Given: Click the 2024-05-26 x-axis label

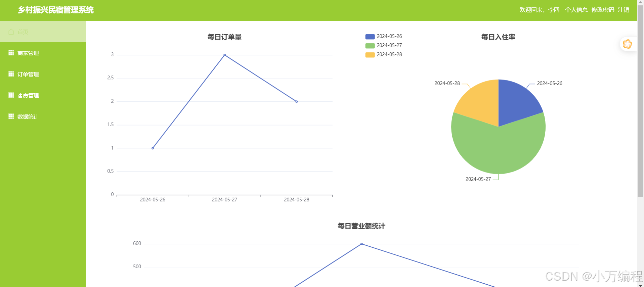Looking at the screenshot, I should 153,200.
